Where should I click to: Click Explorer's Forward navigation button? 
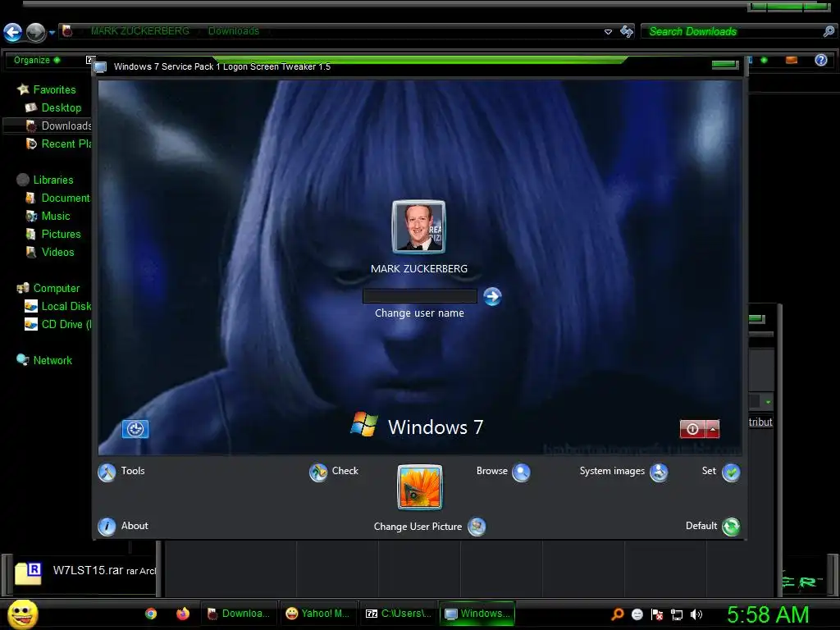coord(36,32)
